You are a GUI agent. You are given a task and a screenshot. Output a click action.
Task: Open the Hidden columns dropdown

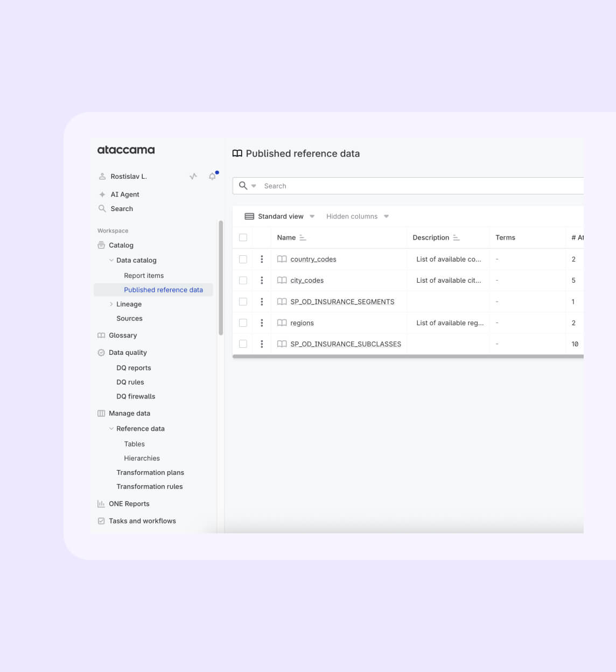(358, 216)
